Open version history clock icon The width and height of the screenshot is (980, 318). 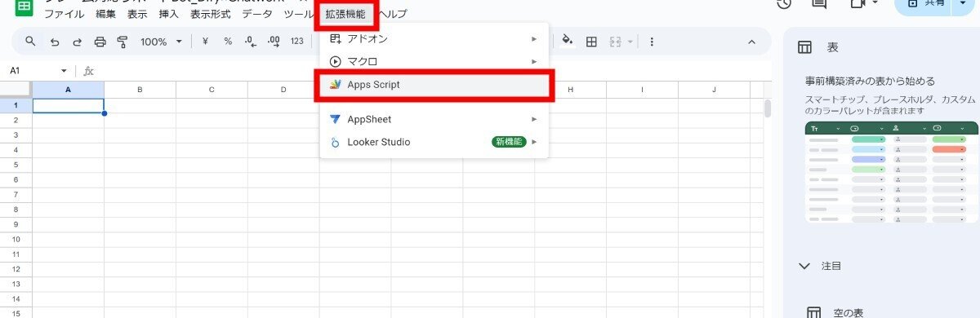(784, 4)
